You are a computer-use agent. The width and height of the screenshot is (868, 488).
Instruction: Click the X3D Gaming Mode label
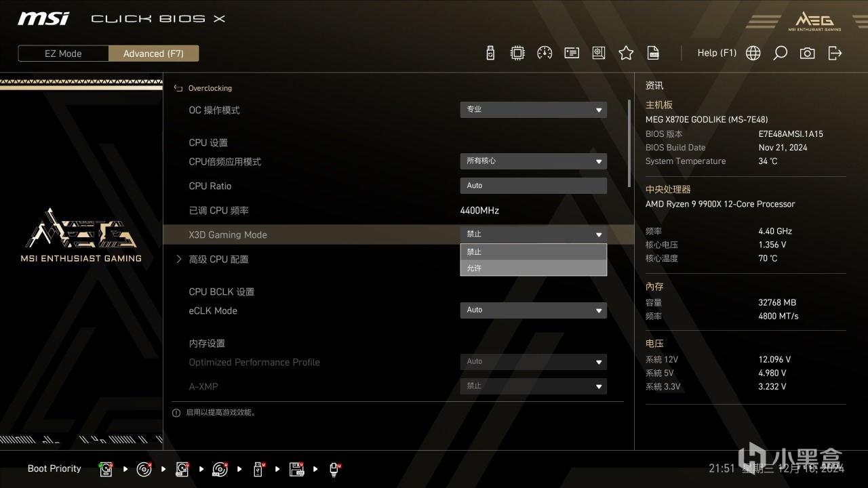[x=228, y=235]
